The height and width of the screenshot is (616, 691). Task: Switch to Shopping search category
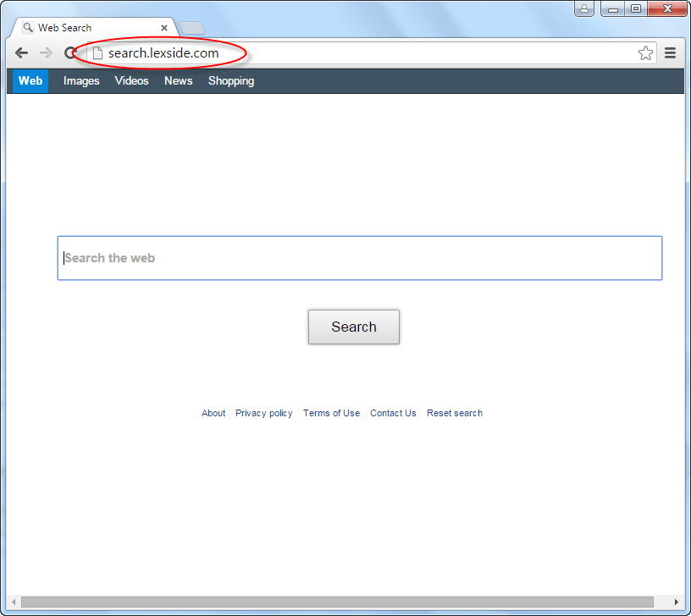click(231, 81)
